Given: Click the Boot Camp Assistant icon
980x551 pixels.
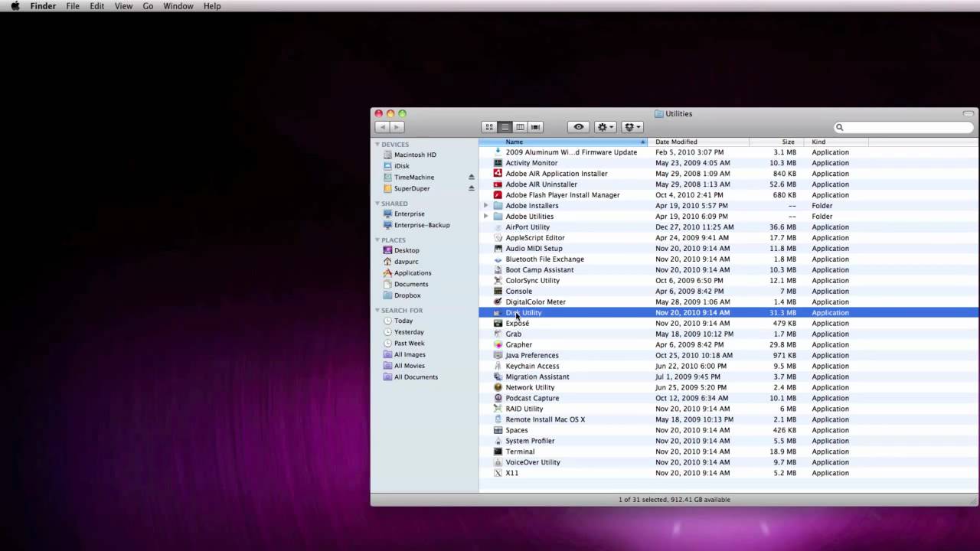Looking at the screenshot, I should pos(498,270).
